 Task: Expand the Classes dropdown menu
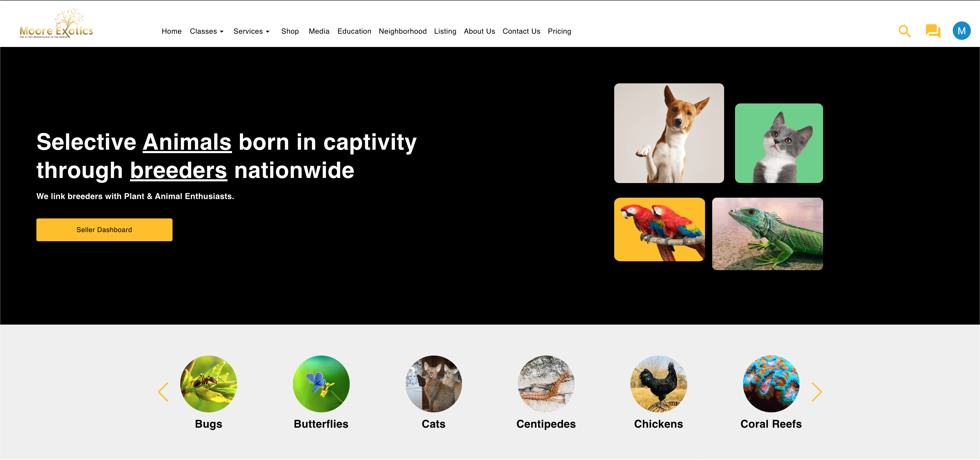pyautogui.click(x=207, y=31)
